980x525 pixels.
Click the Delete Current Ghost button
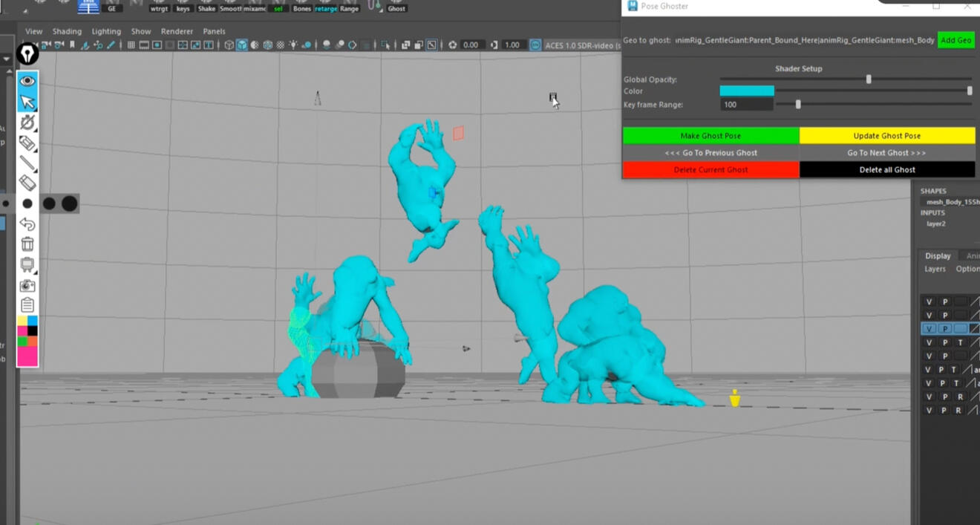coord(710,170)
